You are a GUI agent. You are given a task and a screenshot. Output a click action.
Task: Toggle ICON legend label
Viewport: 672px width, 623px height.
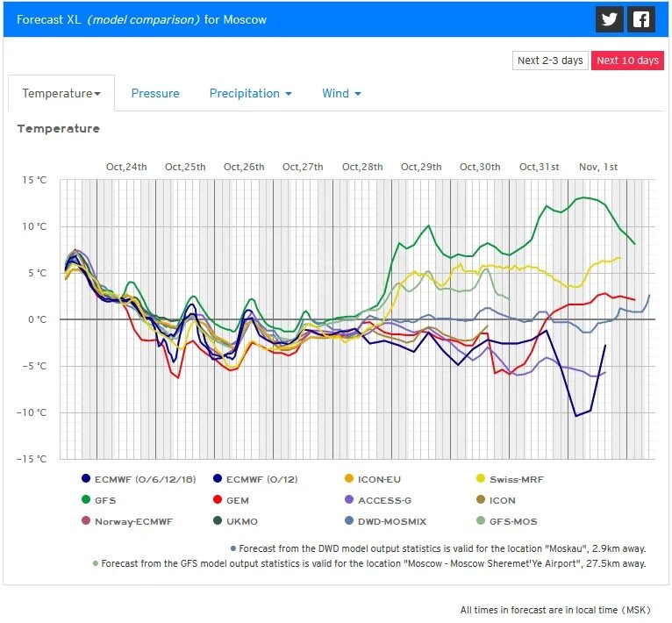tap(503, 500)
